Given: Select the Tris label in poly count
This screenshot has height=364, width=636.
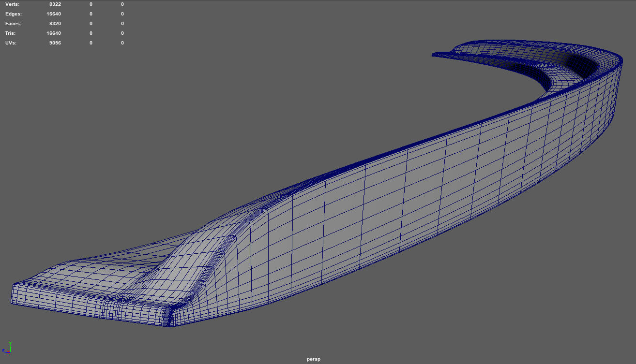Looking at the screenshot, I should click(x=10, y=33).
